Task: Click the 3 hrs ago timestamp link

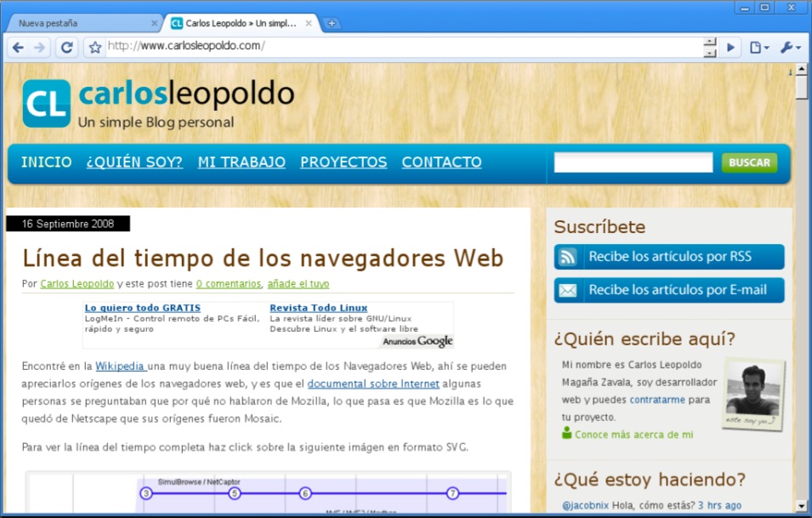Action: (x=719, y=505)
